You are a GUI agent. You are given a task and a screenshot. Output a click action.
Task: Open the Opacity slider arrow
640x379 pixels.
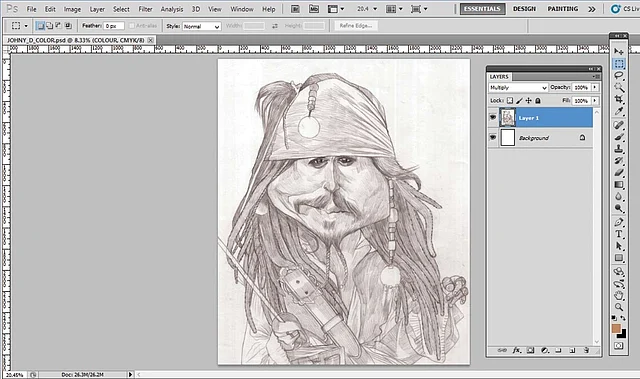(x=595, y=87)
